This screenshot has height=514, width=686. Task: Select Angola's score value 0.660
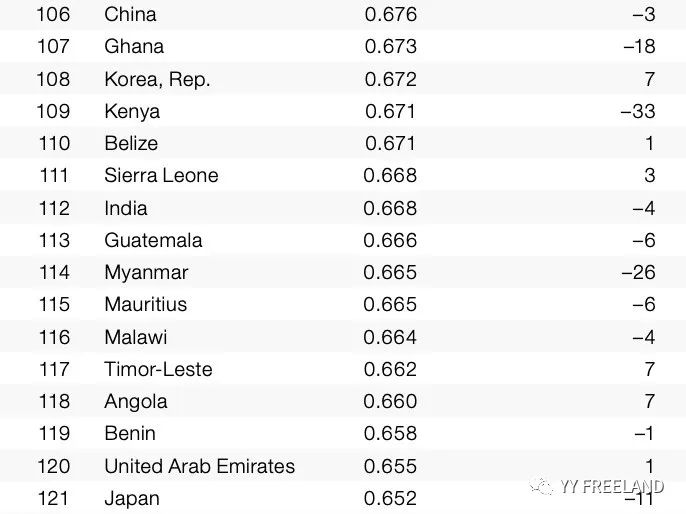click(x=390, y=401)
